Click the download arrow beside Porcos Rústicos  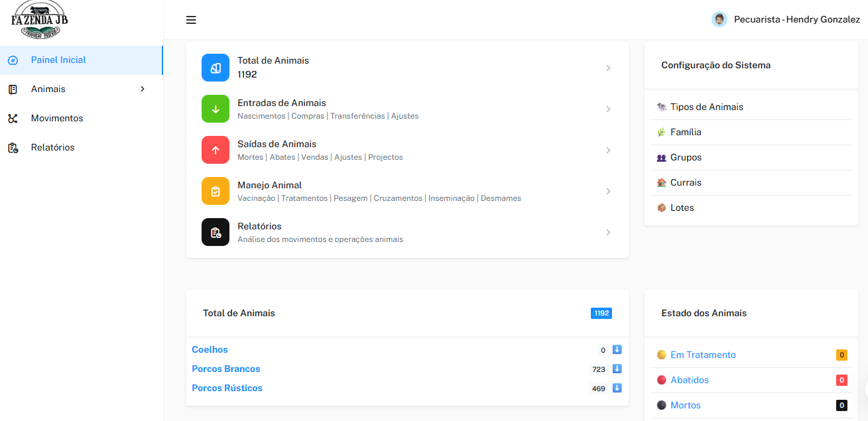[x=617, y=388]
